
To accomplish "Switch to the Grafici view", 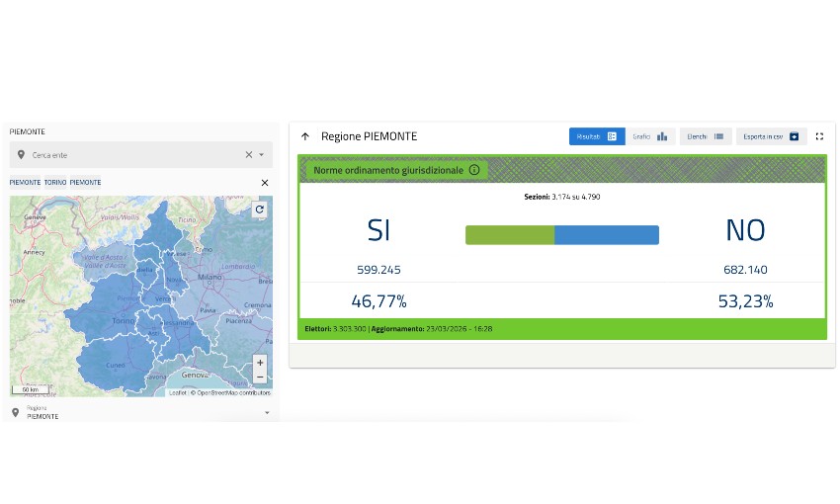I will pos(650,136).
